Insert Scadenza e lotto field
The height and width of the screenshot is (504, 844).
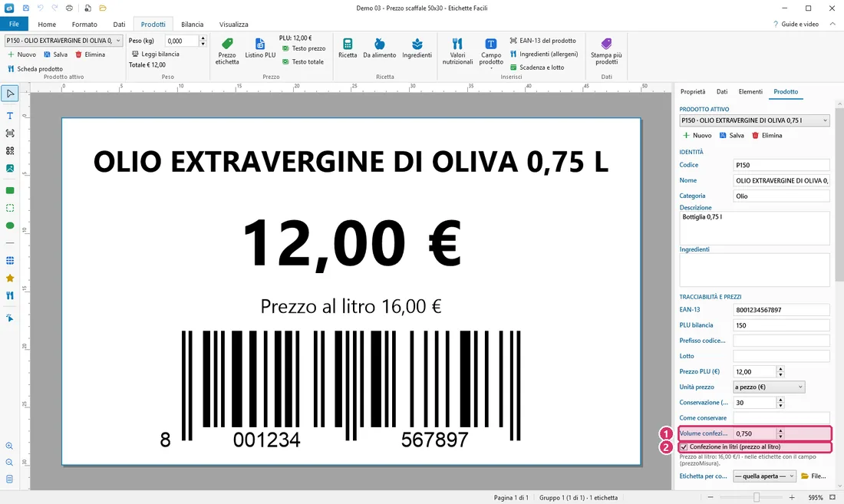536,68
